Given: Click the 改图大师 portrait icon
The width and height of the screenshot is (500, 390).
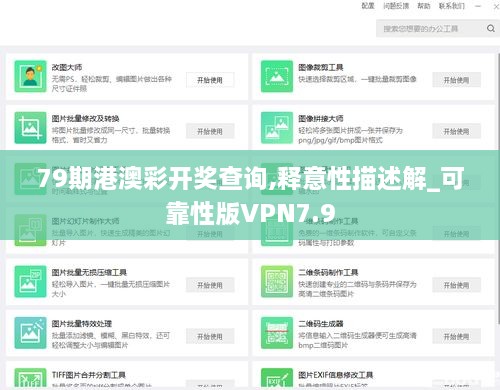Looking at the screenshot, I should (30, 76).
